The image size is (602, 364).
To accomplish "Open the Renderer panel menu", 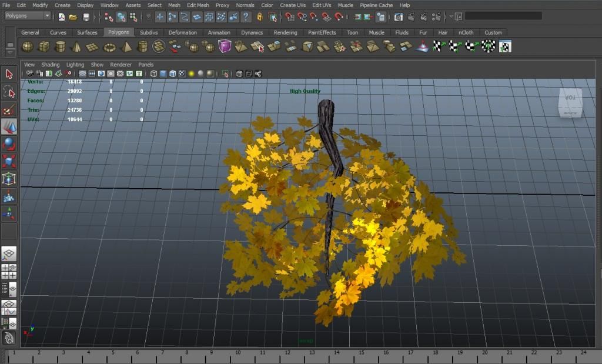I will pyautogui.click(x=121, y=65).
